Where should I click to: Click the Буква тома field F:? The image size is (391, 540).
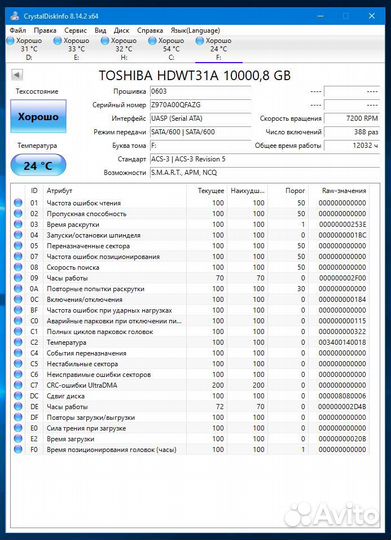[x=200, y=146]
